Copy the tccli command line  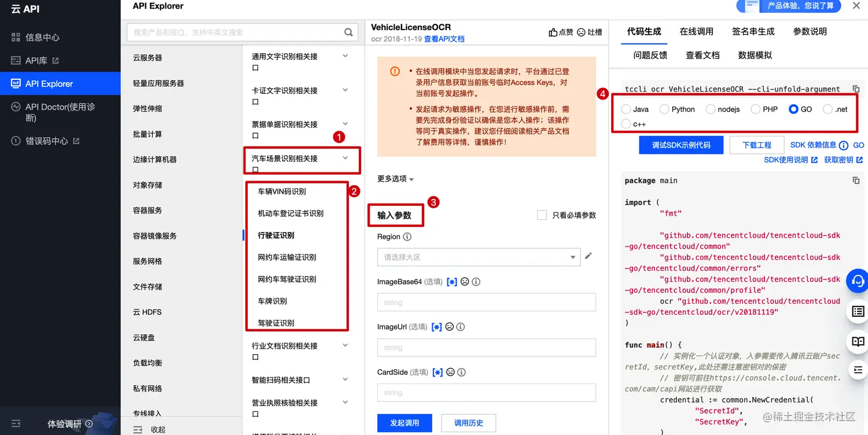856,89
